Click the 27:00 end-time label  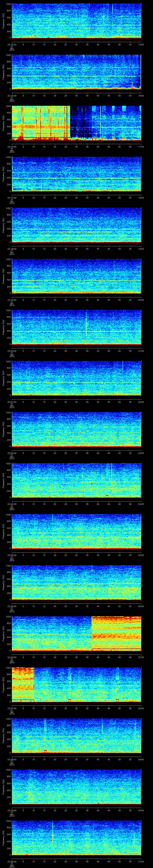pos(141,657)
